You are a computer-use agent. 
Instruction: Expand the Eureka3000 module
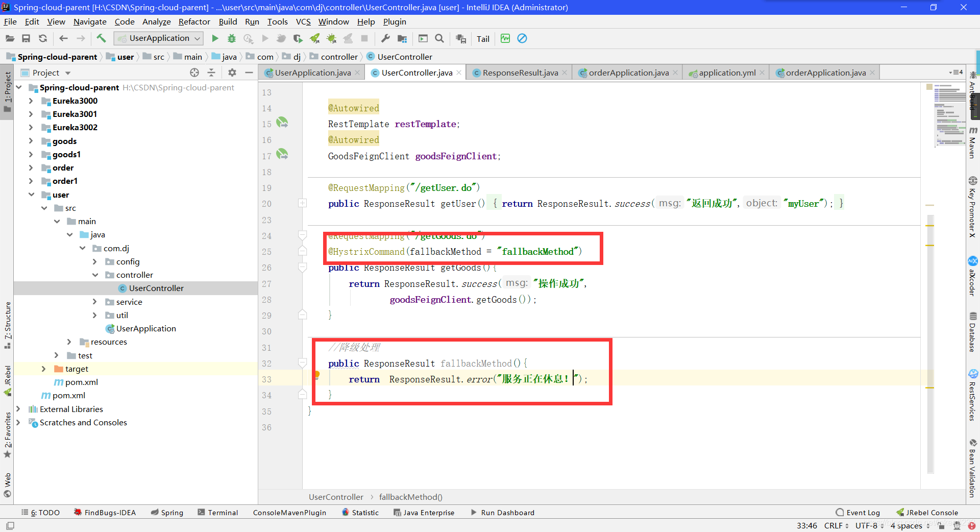[31, 101]
